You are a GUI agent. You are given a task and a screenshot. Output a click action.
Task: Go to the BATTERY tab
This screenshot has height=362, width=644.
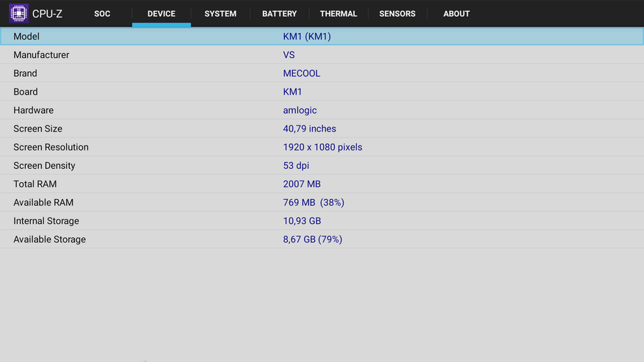click(279, 13)
